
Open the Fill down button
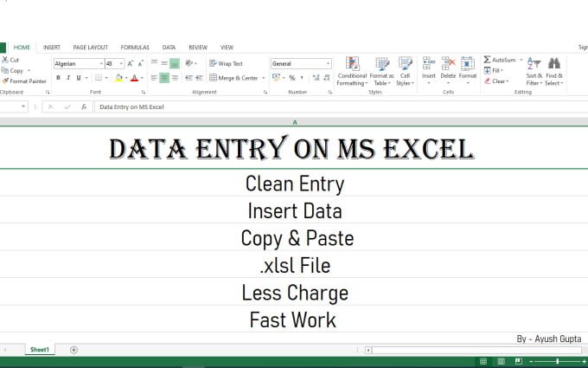494,70
